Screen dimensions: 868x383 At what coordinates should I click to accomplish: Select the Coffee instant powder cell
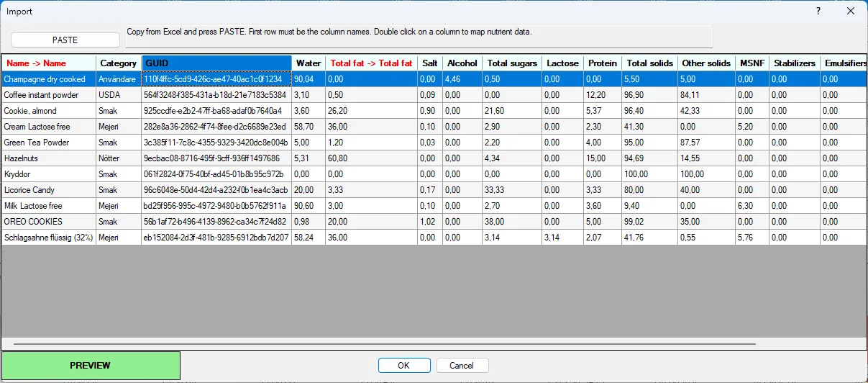coord(48,95)
